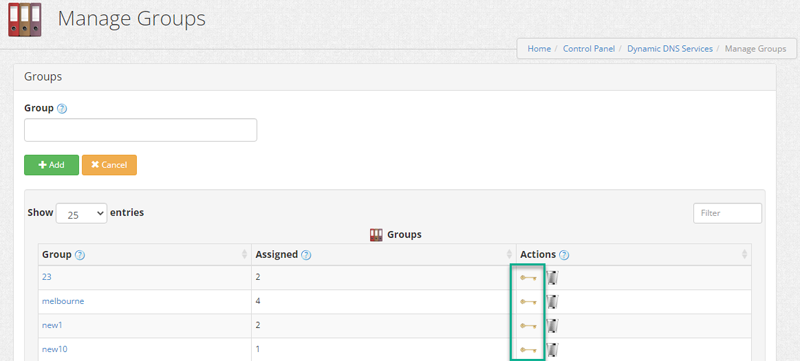800x361 pixels.
Task: Open Dynamic DNS Services breadcrumb link
Action: tap(670, 49)
